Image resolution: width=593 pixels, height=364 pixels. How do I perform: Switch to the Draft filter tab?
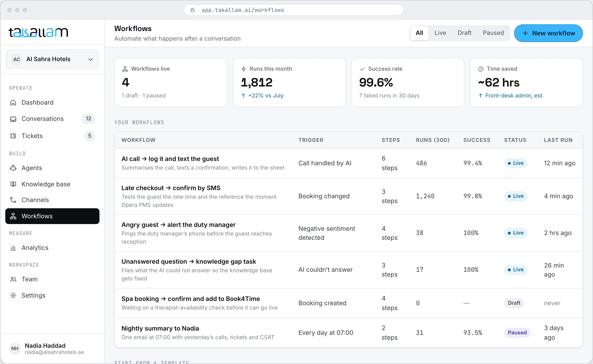pyautogui.click(x=464, y=33)
